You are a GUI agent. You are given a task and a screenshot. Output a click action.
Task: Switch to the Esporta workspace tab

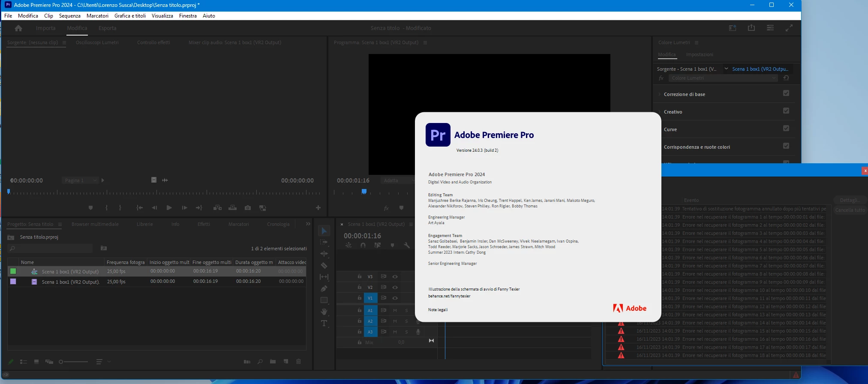(x=107, y=28)
